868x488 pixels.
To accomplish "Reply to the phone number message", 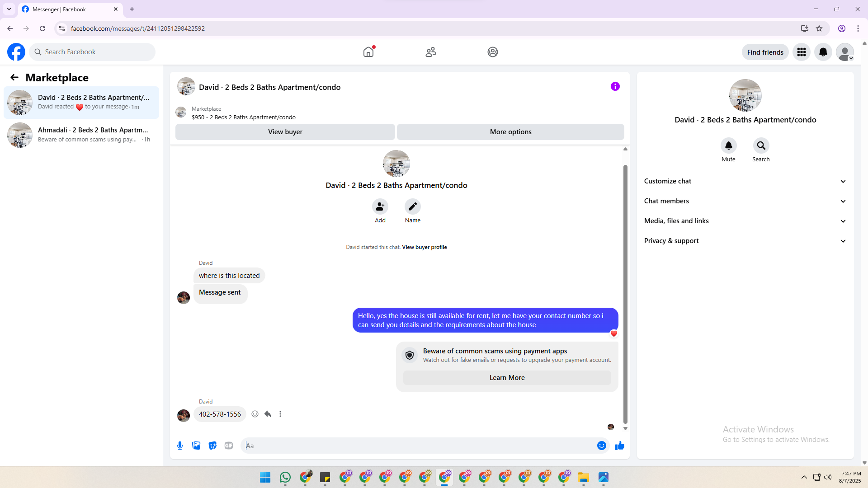I will click(268, 414).
